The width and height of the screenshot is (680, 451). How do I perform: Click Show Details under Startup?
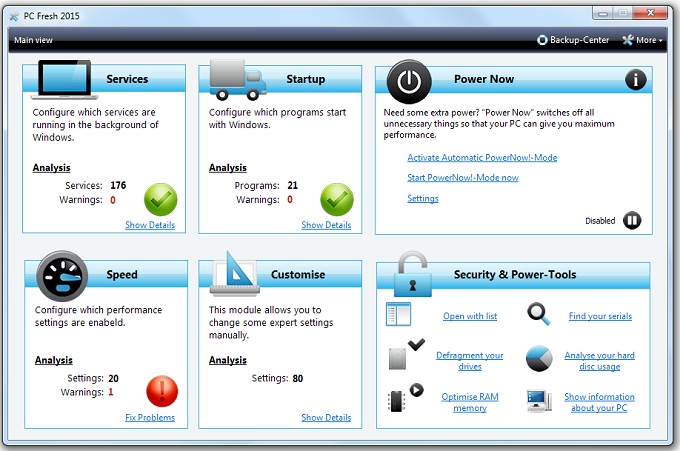pyautogui.click(x=326, y=225)
